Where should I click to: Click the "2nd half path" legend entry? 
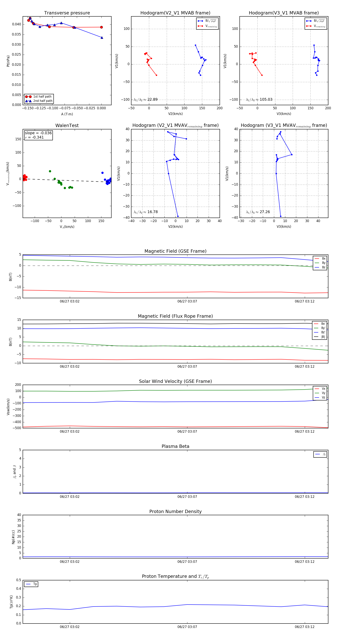tap(39, 101)
